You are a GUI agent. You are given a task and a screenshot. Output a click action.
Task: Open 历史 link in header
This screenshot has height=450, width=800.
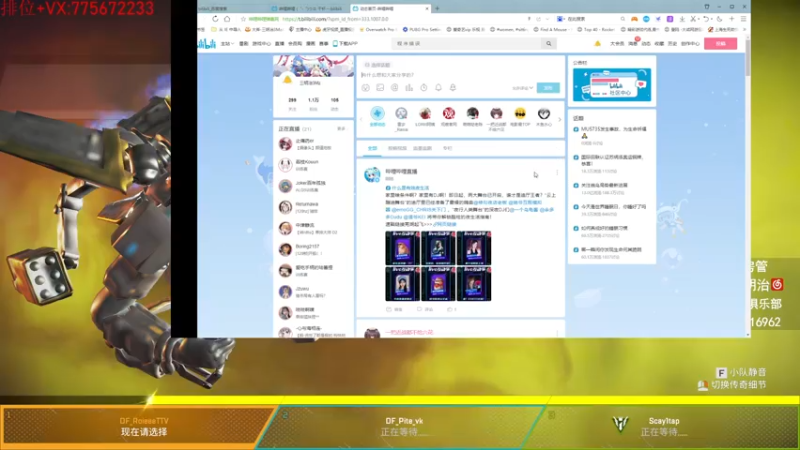(672, 44)
